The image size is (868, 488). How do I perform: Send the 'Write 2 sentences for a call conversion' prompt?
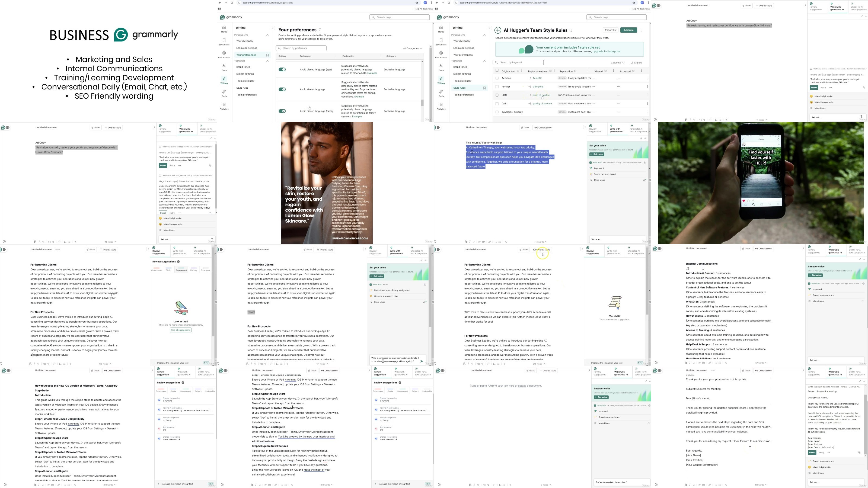(x=422, y=361)
